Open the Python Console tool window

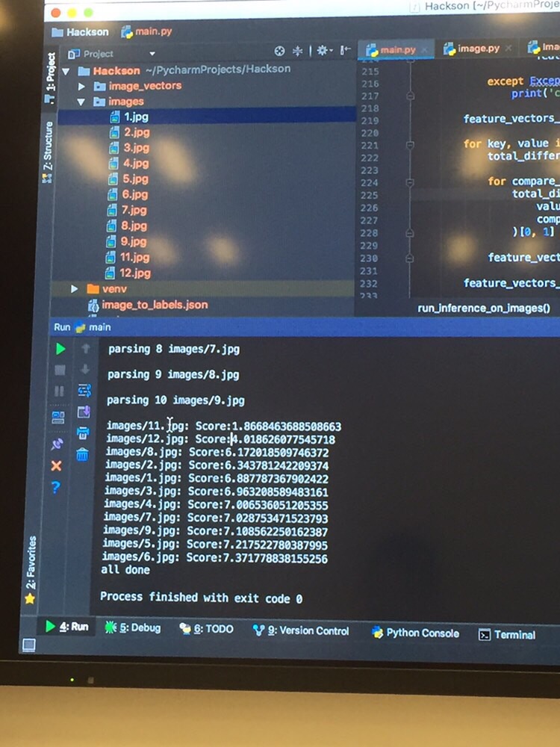tap(415, 633)
